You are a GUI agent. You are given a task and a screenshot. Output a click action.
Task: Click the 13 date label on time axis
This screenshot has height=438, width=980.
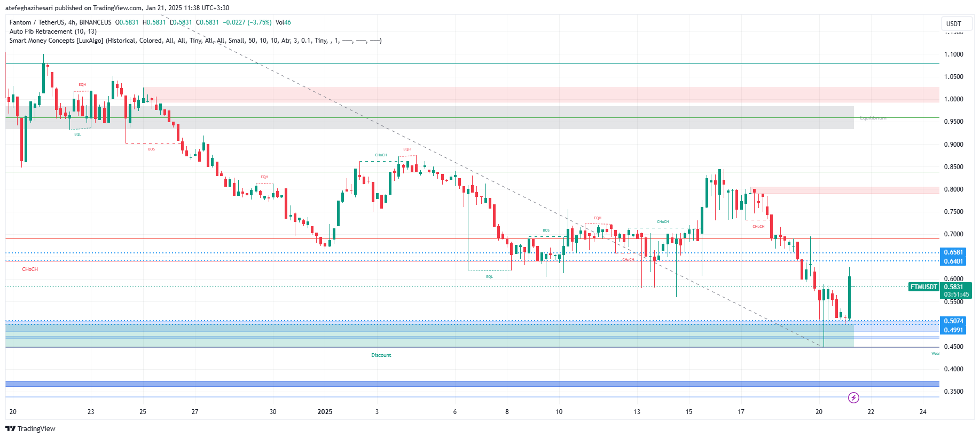[x=637, y=412]
